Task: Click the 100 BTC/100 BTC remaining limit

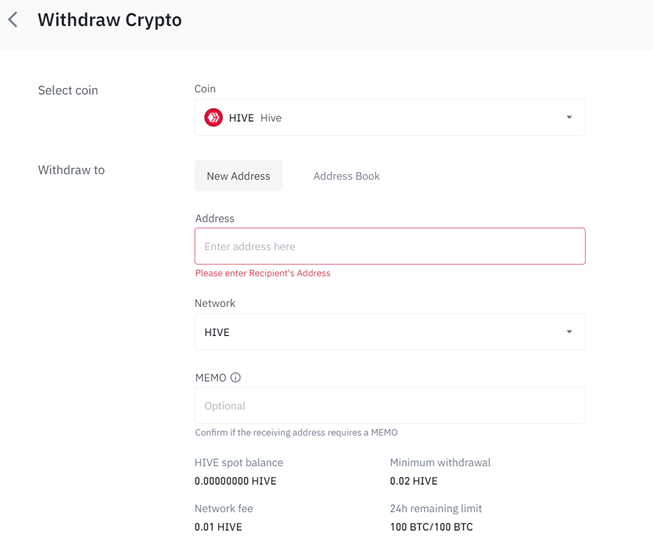Action: (x=431, y=527)
